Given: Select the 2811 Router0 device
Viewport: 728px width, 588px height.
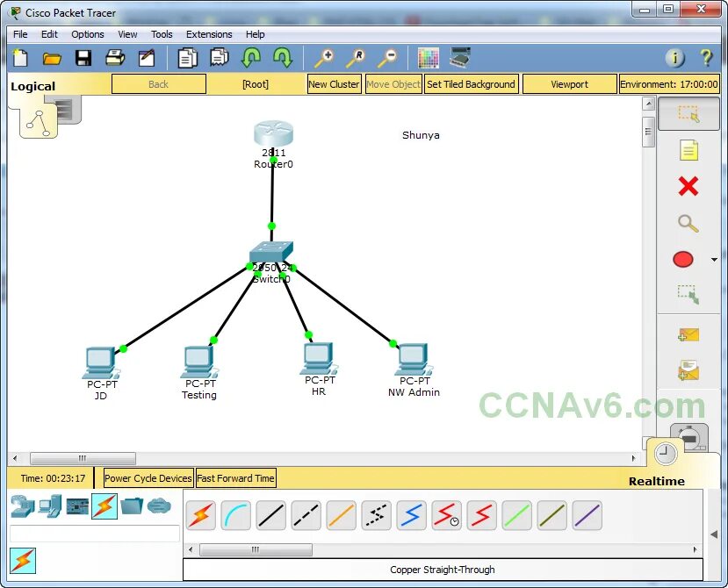Looking at the screenshot, I should tap(273, 133).
